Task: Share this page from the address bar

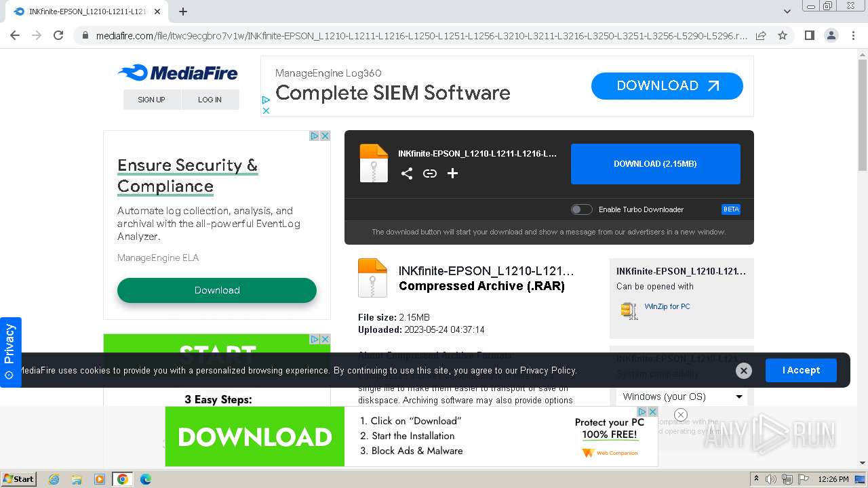Action: (x=761, y=35)
